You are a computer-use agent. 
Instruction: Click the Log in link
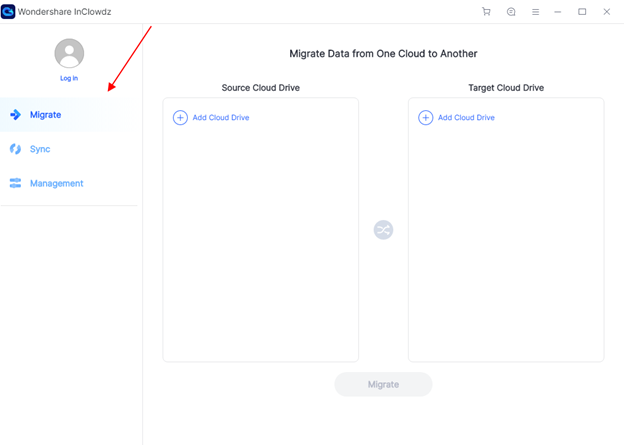[x=69, y=78]
